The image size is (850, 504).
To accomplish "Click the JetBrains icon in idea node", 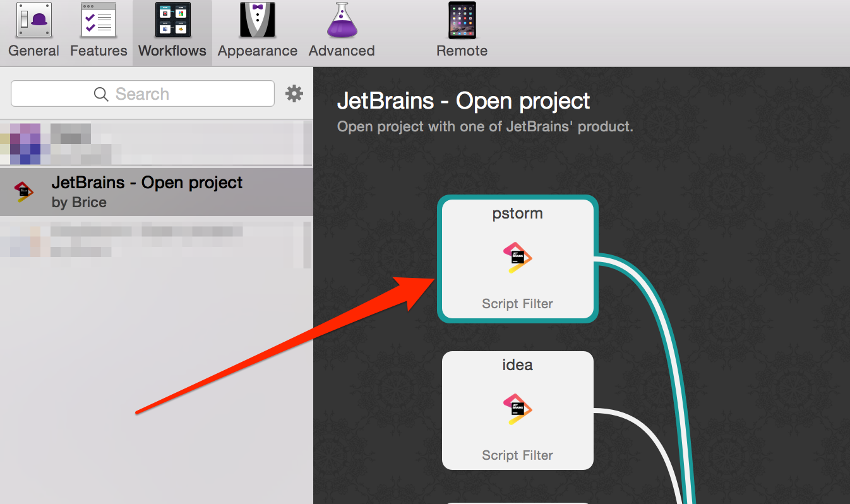I will tap(517, 409).
